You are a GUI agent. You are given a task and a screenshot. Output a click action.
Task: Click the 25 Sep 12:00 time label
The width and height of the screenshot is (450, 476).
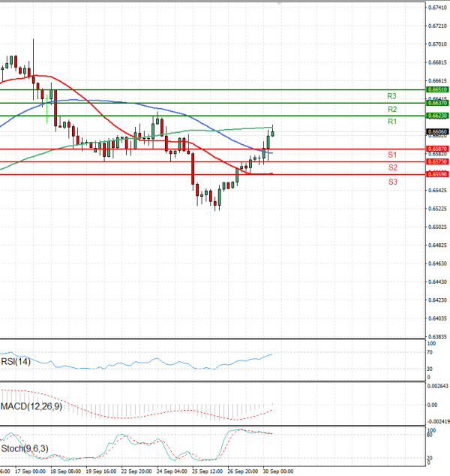tap(205, 472)
